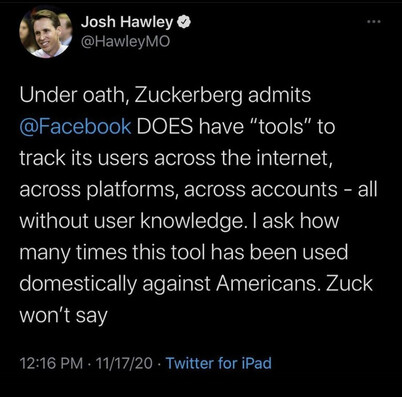402x397 pixels.
Task: Click the 11/17/20 date
Action: click(x=124, y=363)
